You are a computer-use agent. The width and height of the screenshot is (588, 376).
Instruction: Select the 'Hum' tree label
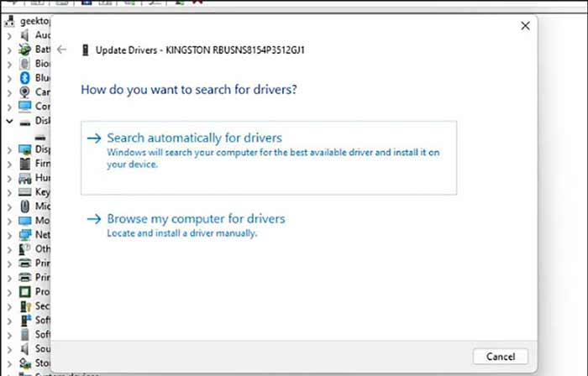pyautogui.click(x=42, y=178)
